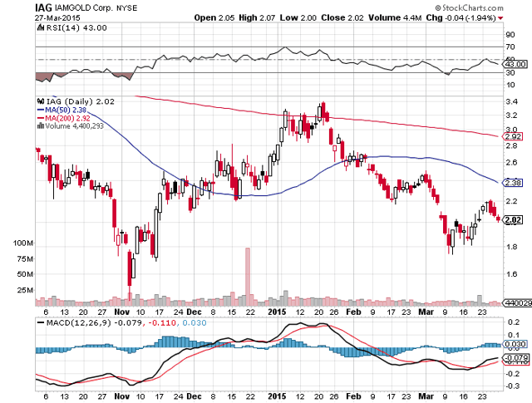Screen dimensions: 532x403
Task: Click the 2.92 MA(200) price tag
Action: click(x=513, y=137)
